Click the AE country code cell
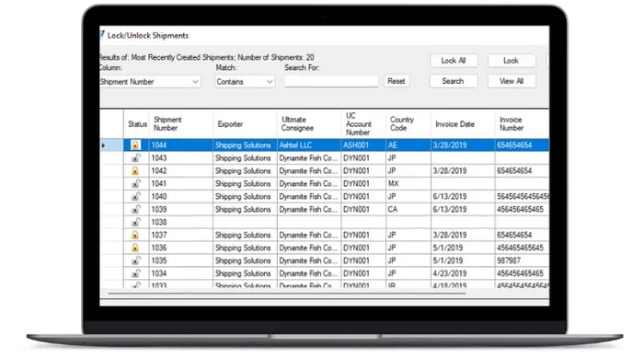 tap(408, 145)
